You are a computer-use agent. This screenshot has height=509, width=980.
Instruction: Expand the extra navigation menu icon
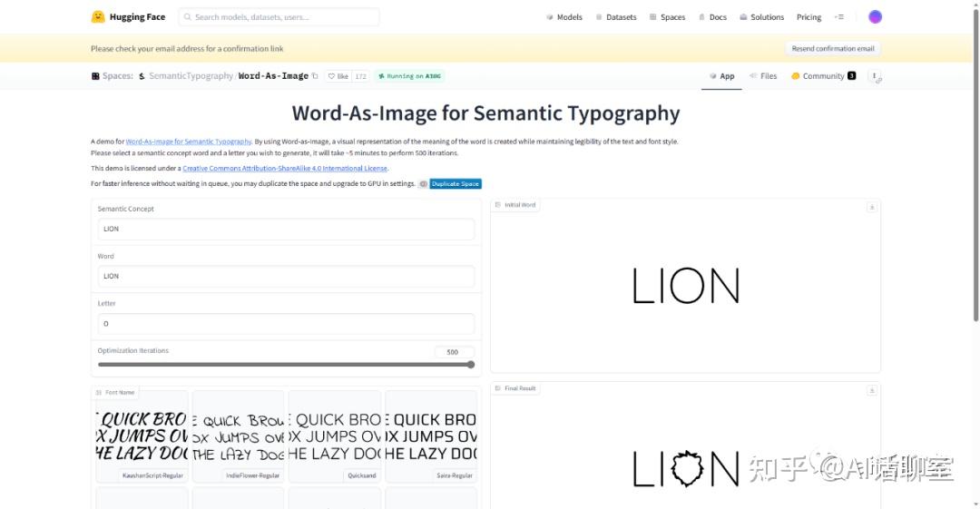839,17
